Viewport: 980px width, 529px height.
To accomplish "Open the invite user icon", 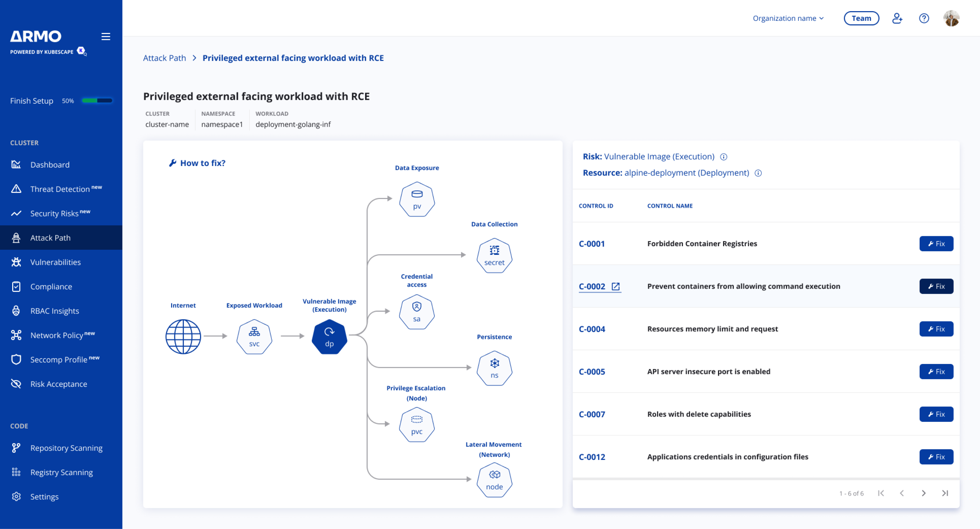I will [x=897, y=18].
